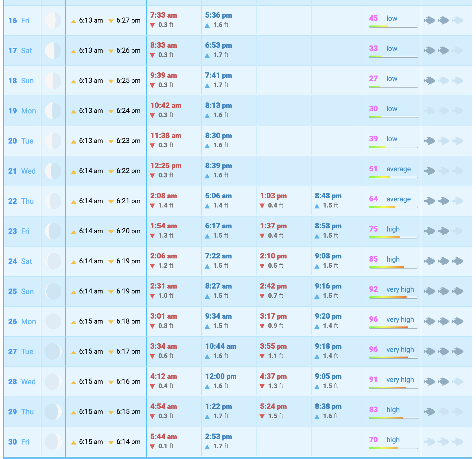Click the fish activity icons for 21 Wed
Viewport: 476px width, 459px height.
click(x=444, y=171)
